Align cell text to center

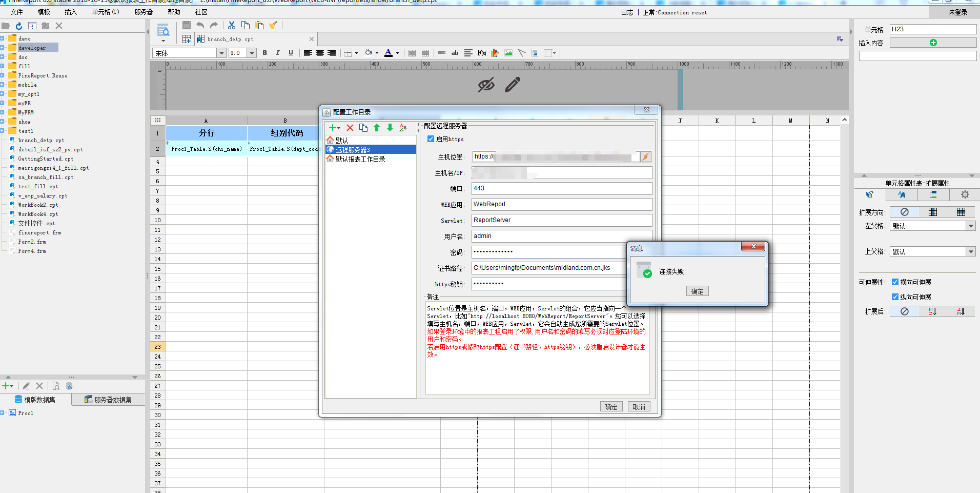(320, 53)
